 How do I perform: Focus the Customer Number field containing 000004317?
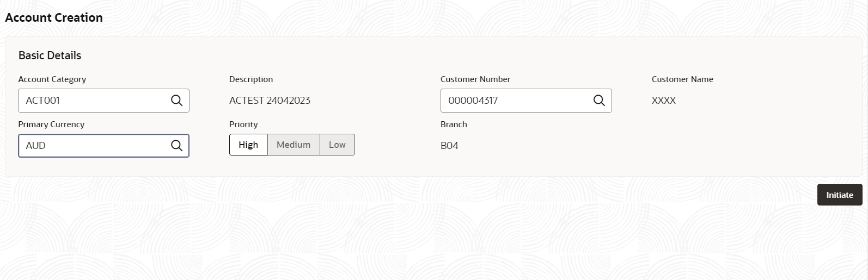[x=526, y=101]
